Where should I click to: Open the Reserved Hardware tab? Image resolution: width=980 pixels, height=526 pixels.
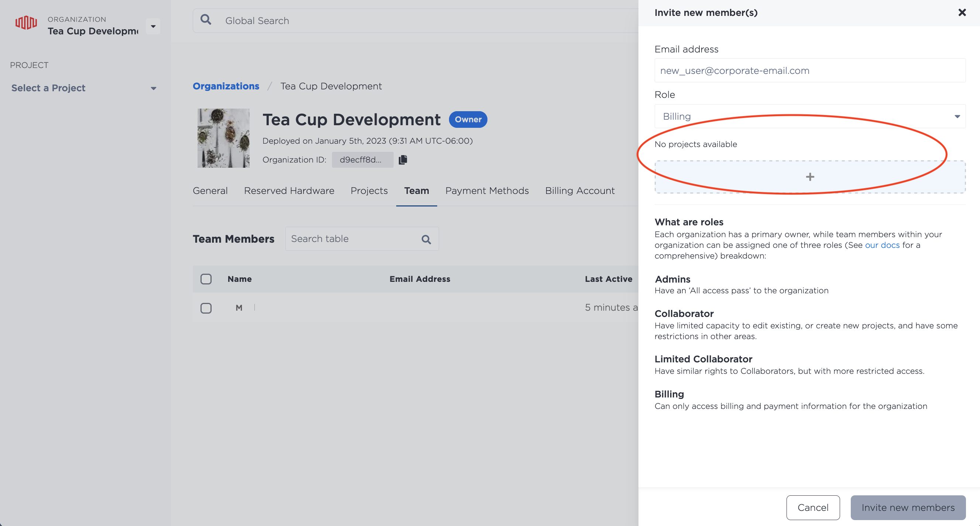289,191
